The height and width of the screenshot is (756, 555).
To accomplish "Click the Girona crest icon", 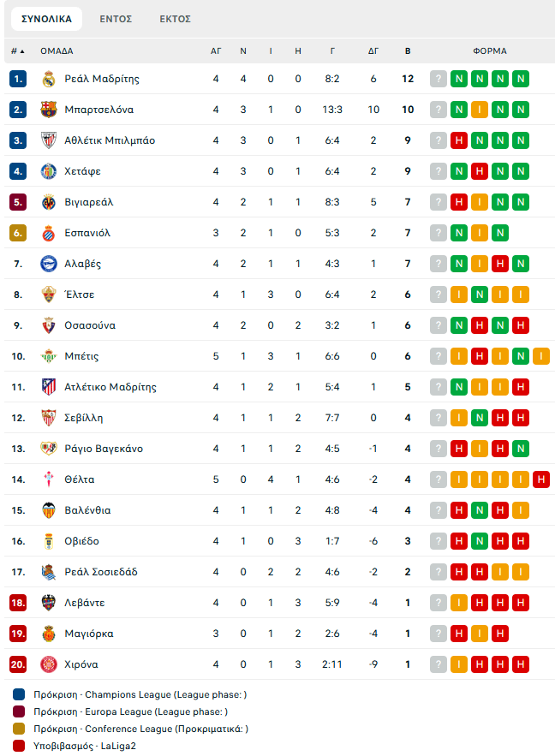I will tap(48, 664).
